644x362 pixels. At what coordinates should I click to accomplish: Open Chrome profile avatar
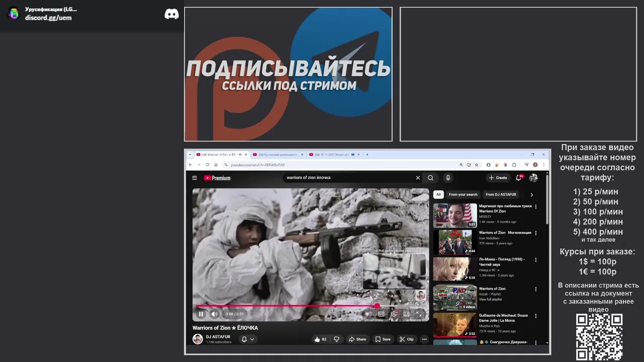pos(535,165)
